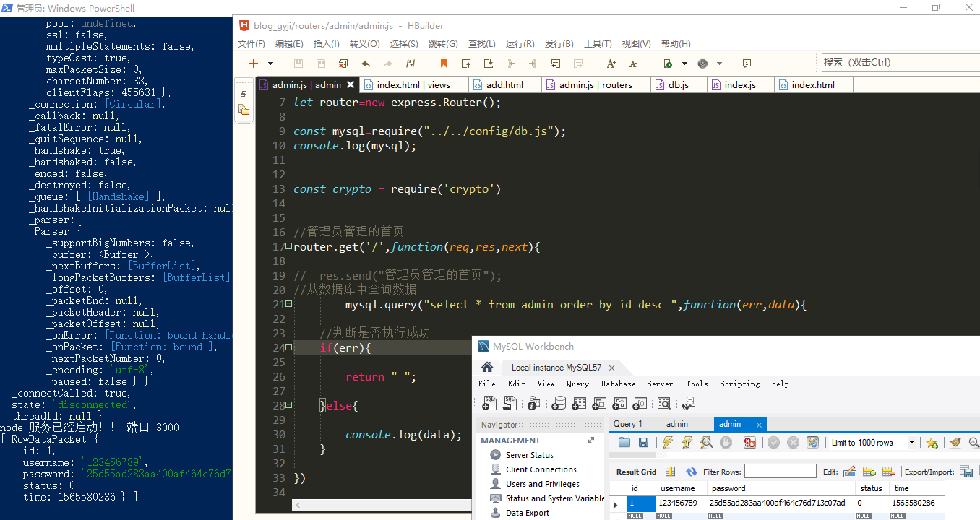Focus the HBuilder search box
The width and height of the screenshot is (980, 520).
[x=900, y=63]
